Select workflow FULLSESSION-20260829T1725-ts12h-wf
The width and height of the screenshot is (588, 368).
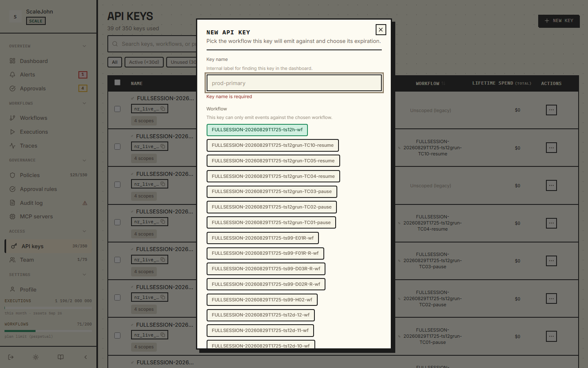pos(257,130)
